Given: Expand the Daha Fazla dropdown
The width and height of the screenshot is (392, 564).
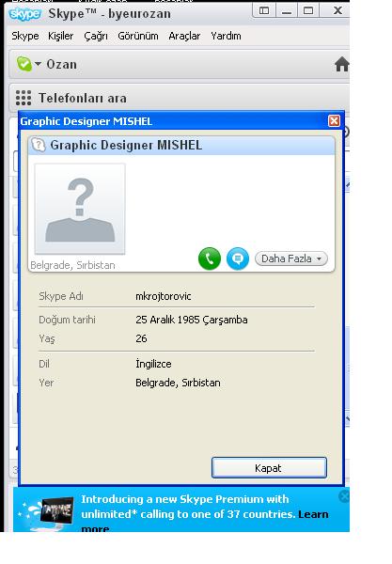Looking at the screenshot, I should pyautogui.click(x=290, y=258).
